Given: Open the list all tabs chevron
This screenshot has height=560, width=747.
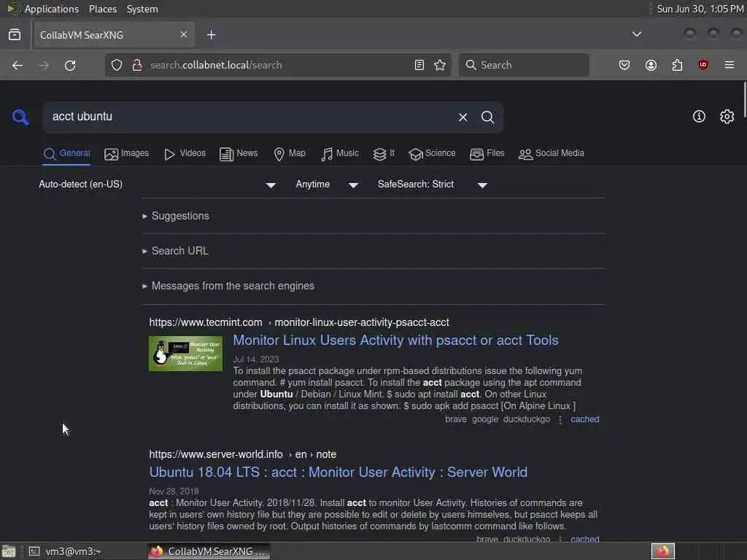Looking at the screenshot, I should tap(636, 34).
